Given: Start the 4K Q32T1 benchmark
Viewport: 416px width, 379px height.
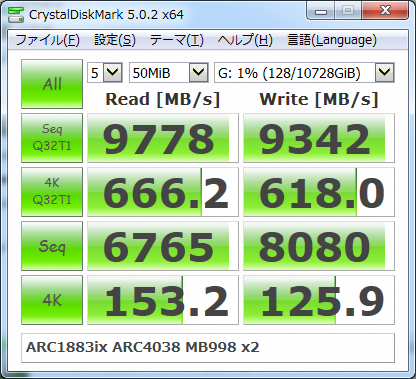Looking at the screenshot, I should tap(52, 192).
